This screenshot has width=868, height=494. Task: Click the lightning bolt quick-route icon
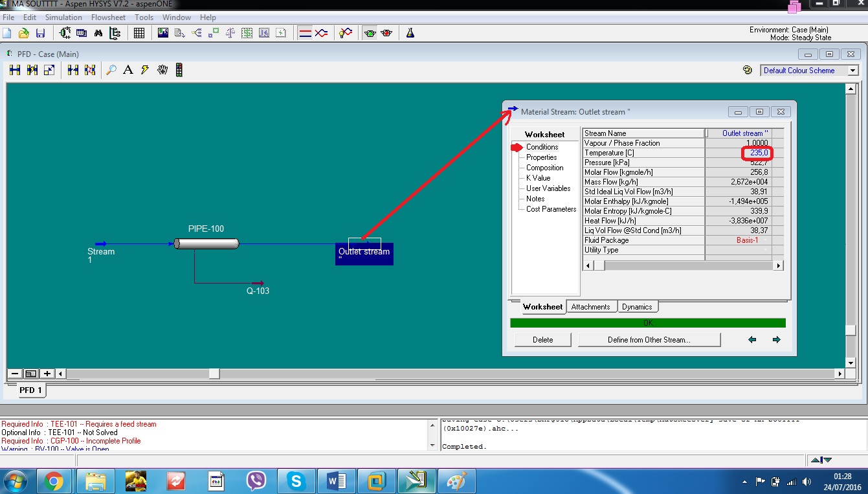(145, 70)
